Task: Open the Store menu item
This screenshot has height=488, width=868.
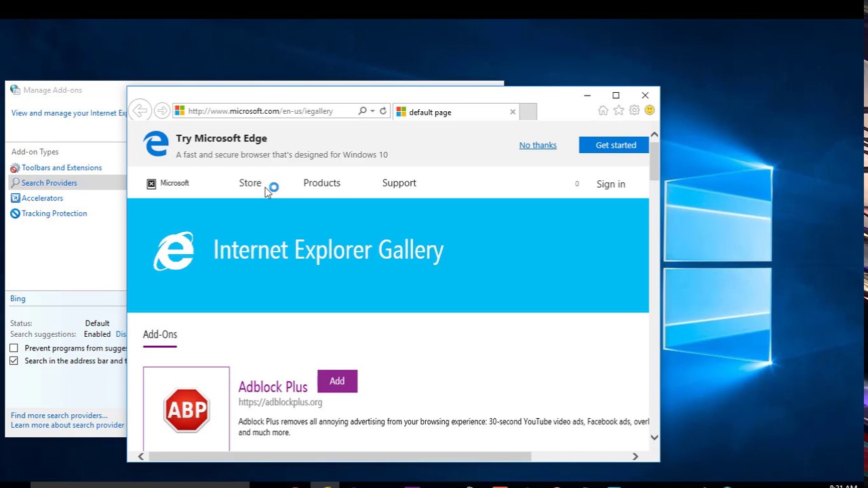Action: tap(250, 183)
